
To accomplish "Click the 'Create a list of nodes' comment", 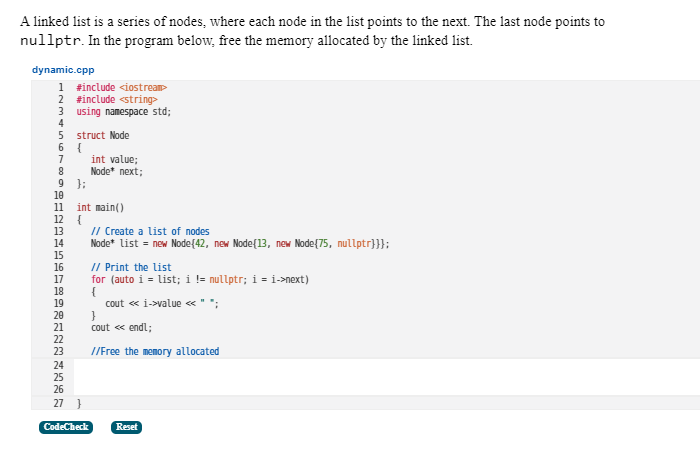I will [150, 231].
